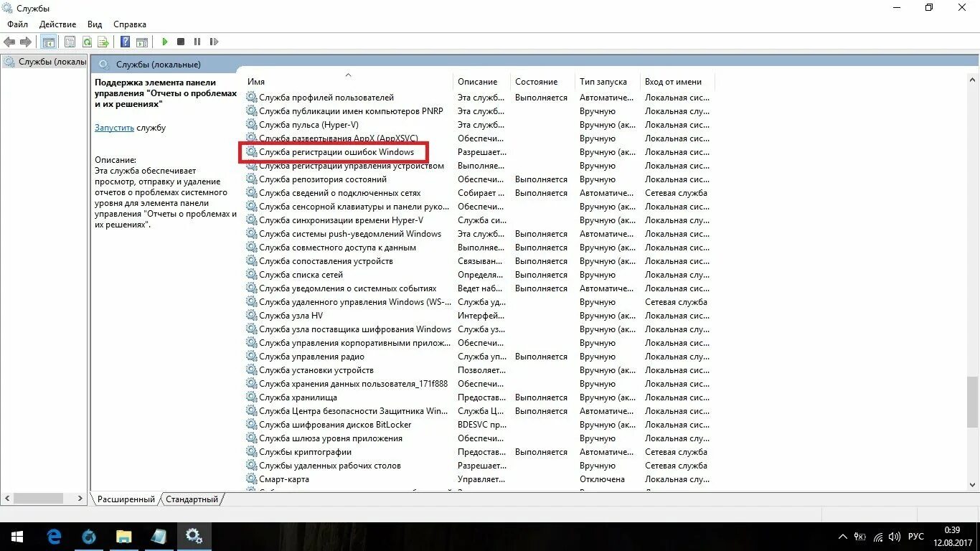The width and height of the screenshot is (980, 551).
Task: Select Служба профилей пользователей row
Action: click(479, 98)
